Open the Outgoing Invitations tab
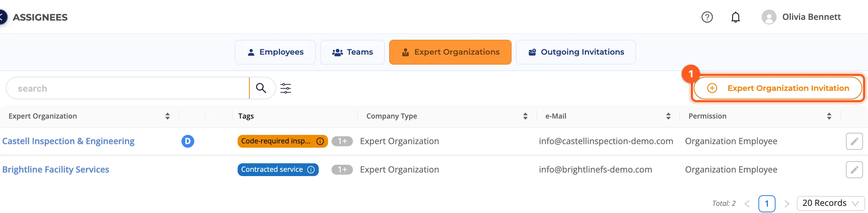This screenshot has width=868, height=213. 576,52
